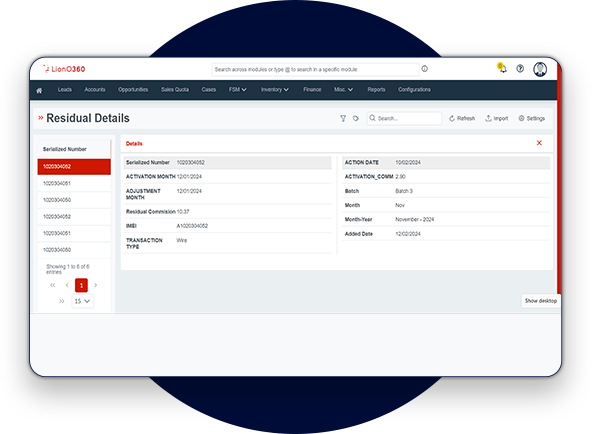Click Residual Commision value 10.37
Viewport: 592px width, 434px height.
pyautogui.click(x=183, y=212)
